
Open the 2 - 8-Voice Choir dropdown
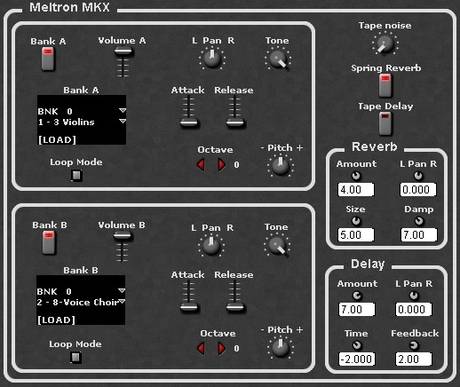[122, 301]
